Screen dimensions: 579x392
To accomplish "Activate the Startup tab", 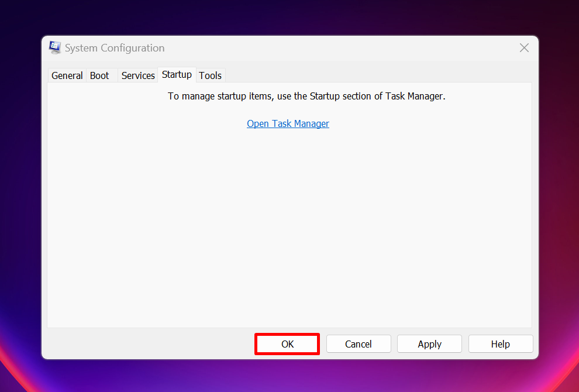I will [x=177, y=74].
